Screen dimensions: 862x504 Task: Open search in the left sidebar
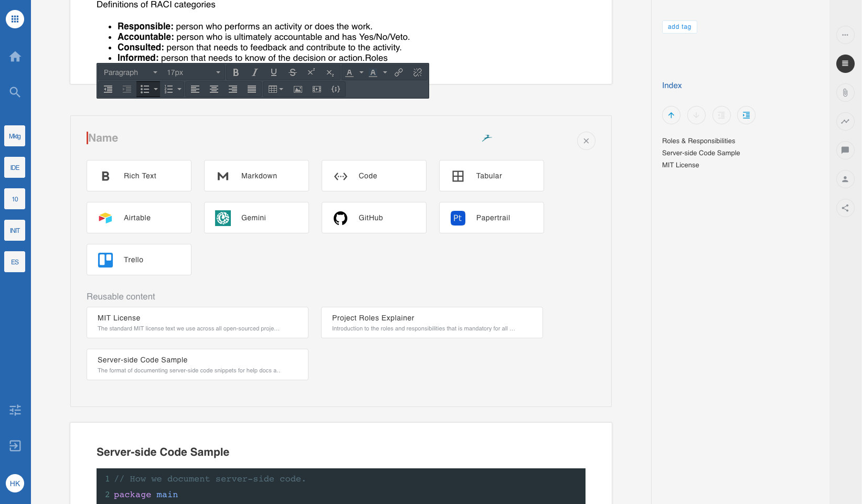pos(15,92)
